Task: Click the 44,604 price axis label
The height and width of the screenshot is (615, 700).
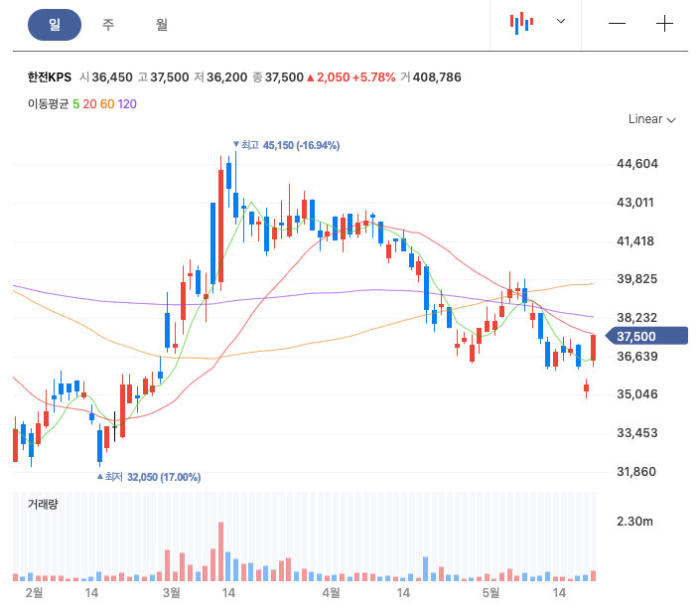Action: [637, 164]
